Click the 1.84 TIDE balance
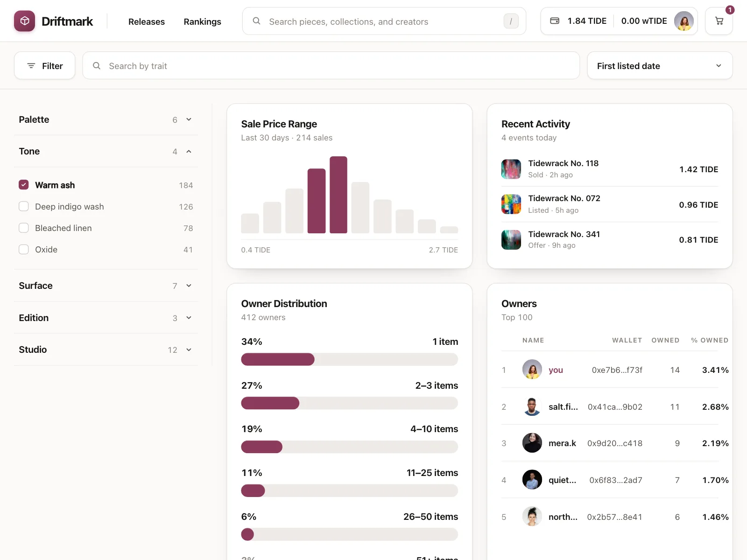The height and width of the screenshot is (560, 747). 587,21
